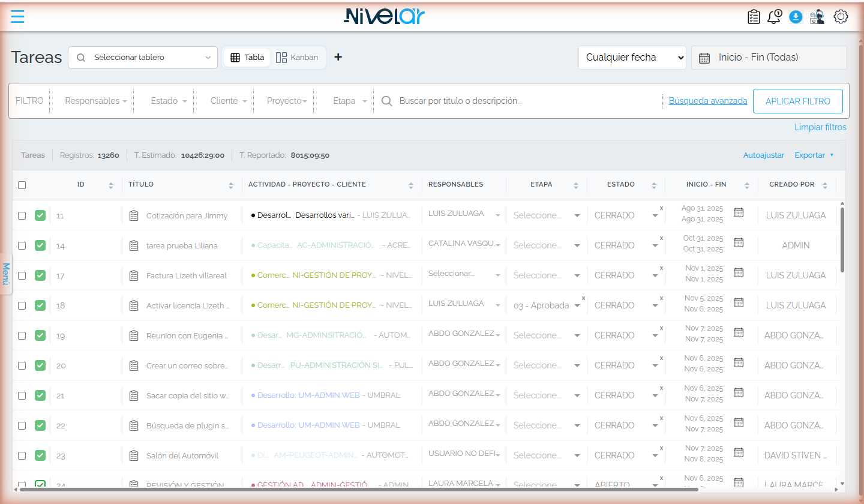Expand the Cliente filter
Viewport: 864px width, 504px height.
229,101
